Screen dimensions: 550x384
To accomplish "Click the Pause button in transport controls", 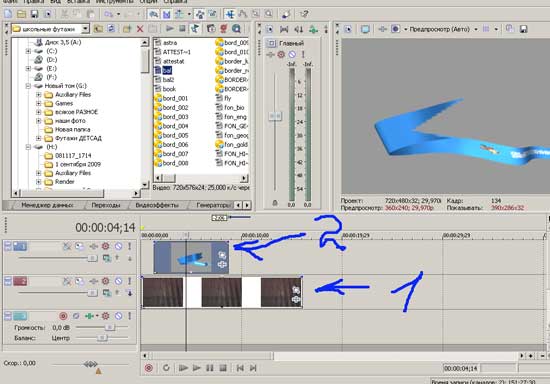I will (210, 368).
